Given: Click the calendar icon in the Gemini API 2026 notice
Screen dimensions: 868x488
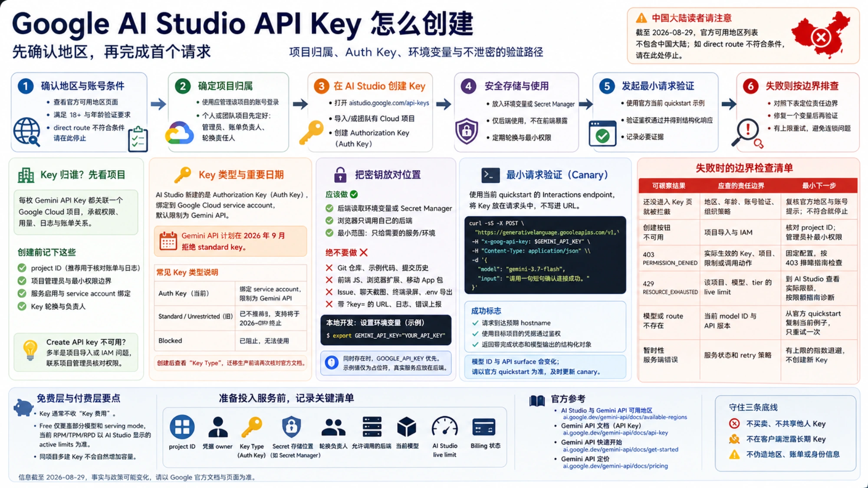Looking at the screenshot, I should [x=168, y=241].
